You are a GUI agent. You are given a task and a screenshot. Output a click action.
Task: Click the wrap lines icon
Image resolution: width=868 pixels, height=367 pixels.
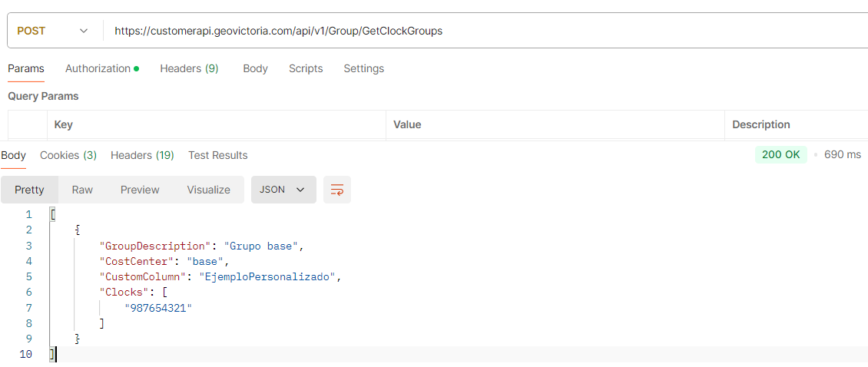point(336,190)
